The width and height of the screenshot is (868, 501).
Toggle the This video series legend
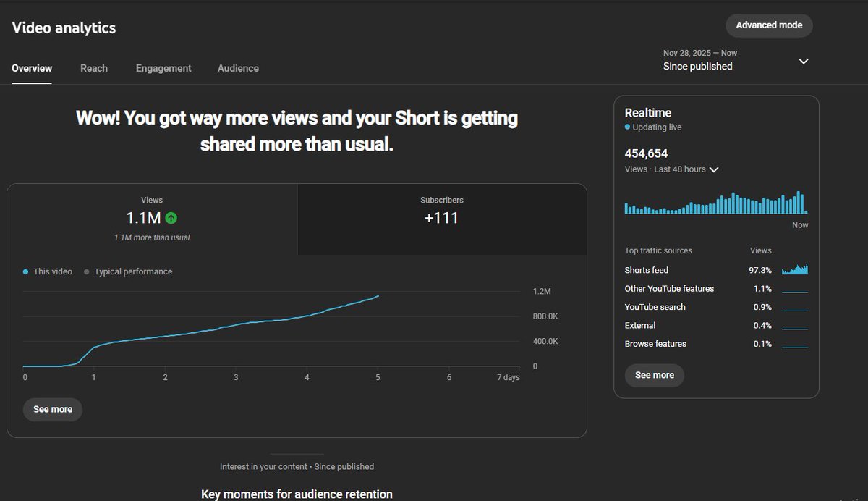[46, 271]
